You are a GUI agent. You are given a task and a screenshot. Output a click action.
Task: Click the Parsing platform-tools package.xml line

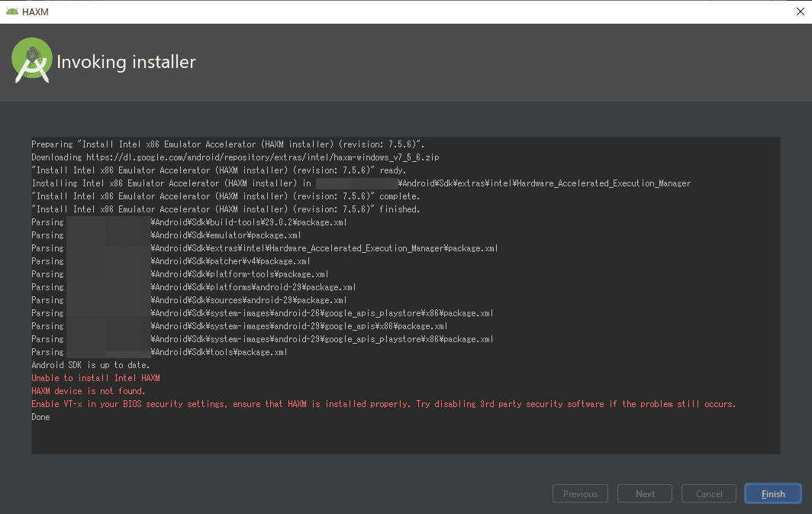(180, 274)
